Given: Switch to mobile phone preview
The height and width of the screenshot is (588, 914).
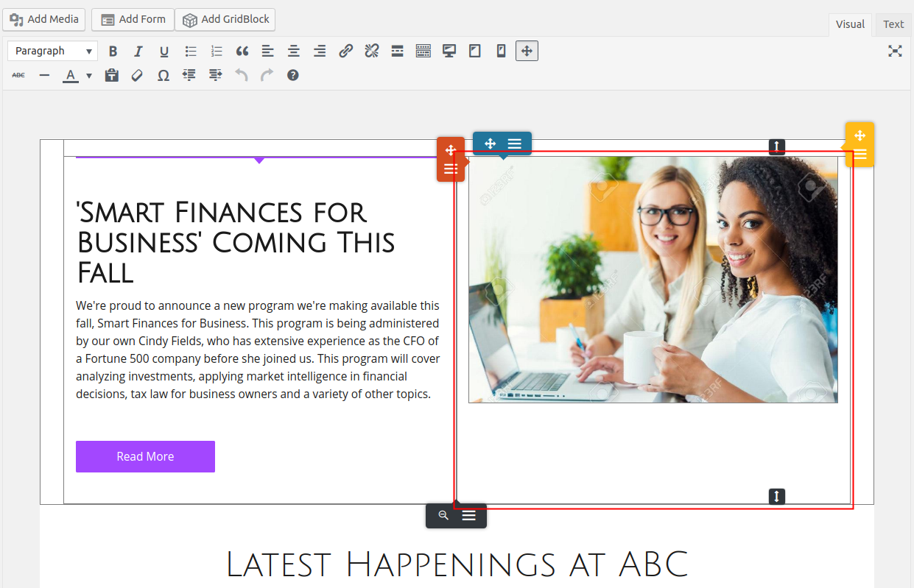Looking at the screenshot, I should click(x=501, y=51).
